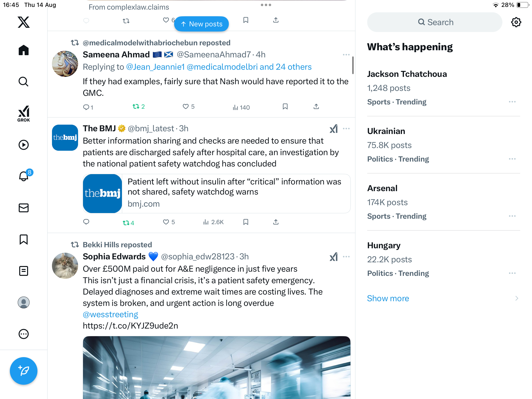Open more options on Sophia Edwards post
Image resolution: width=532 pixels, height=399 pixels.
tap(346, 257)
